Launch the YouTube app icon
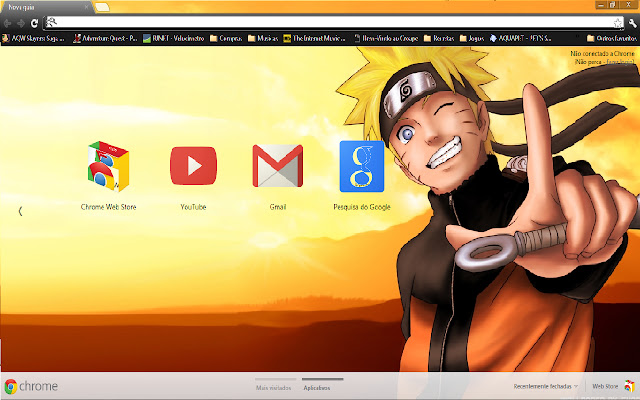 coord(193,166)
